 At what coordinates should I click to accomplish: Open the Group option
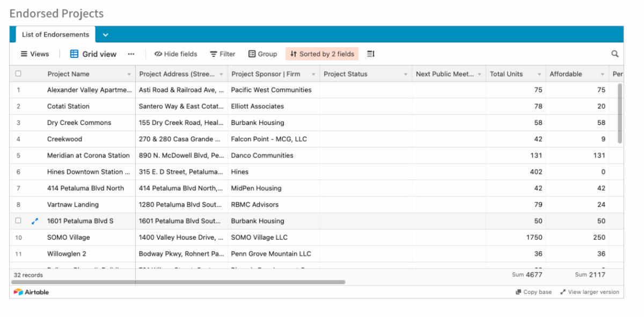[262, 54]
